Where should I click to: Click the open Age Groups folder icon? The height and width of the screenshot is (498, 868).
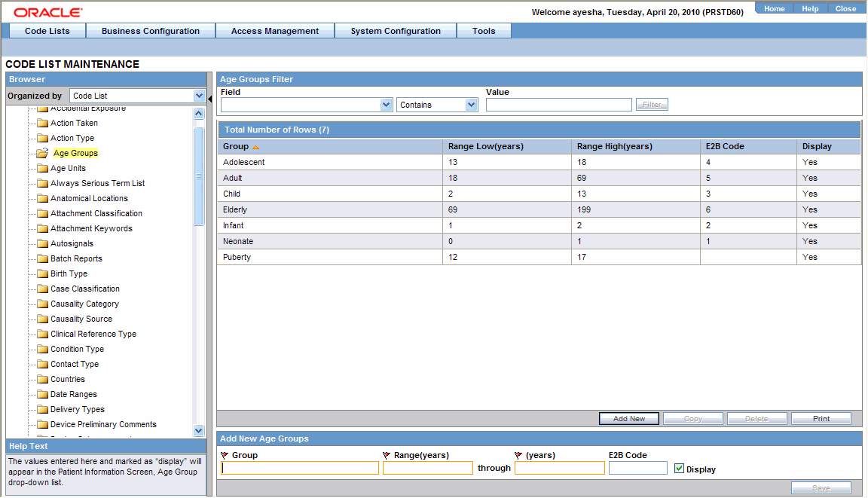point(43,153)
